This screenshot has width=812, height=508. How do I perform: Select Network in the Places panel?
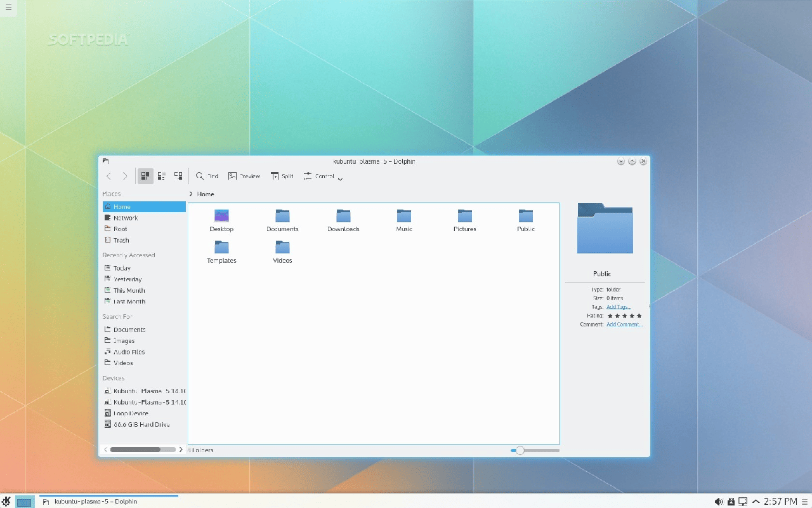point(125,218)
